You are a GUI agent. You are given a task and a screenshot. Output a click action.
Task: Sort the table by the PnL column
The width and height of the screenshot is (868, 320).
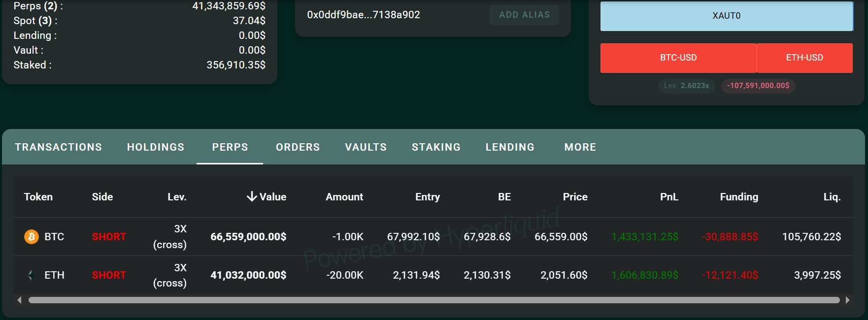(x=668, y=197)
